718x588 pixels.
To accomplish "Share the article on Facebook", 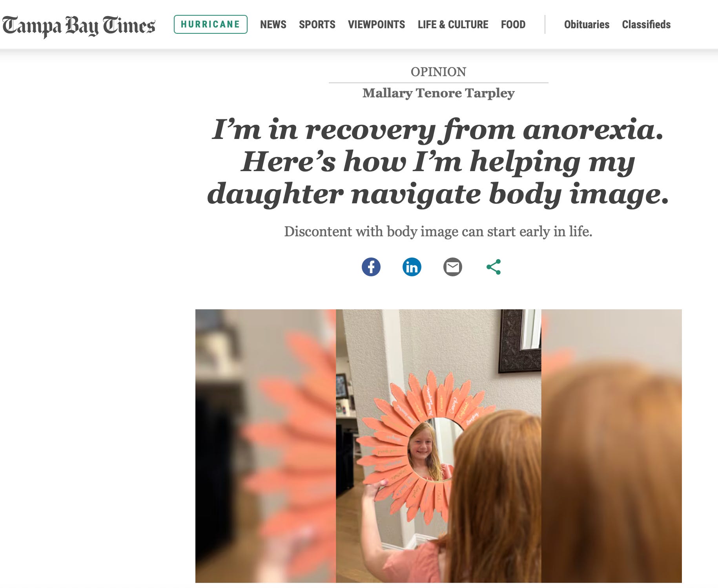I will click(x=371, y=267).
